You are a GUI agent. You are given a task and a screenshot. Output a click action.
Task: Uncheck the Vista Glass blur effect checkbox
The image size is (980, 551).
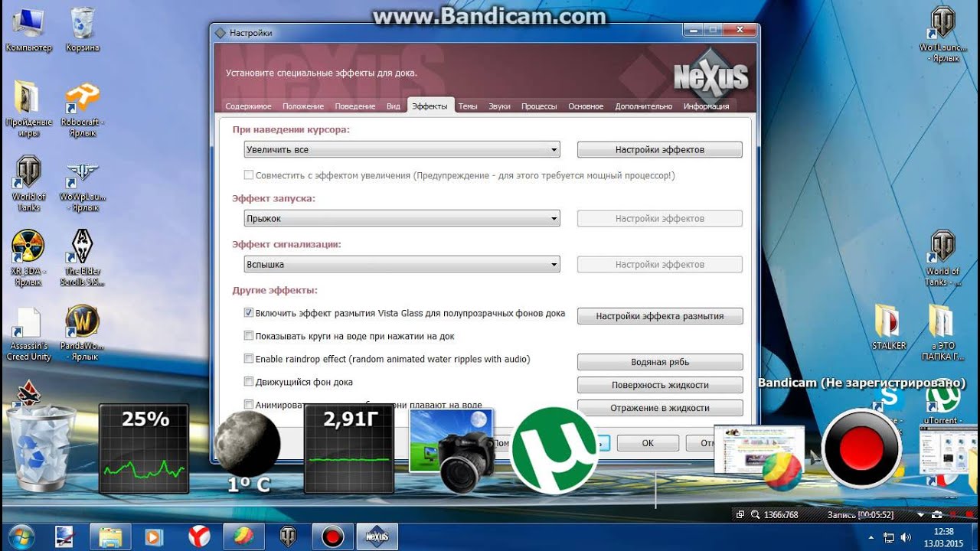[x=248, y=313]
